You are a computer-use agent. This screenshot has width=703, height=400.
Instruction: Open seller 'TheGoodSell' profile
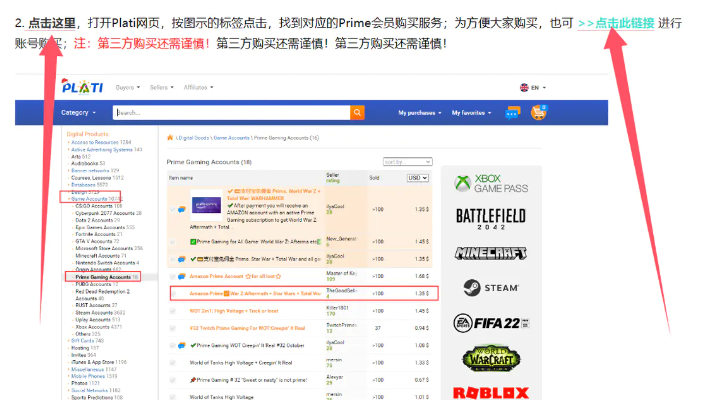[x=341, y=291]
